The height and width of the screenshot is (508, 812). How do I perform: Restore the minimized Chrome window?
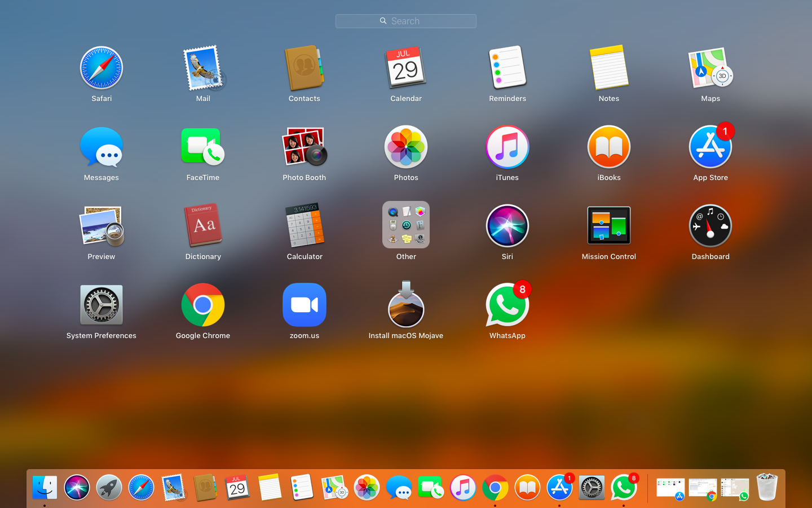703,489
